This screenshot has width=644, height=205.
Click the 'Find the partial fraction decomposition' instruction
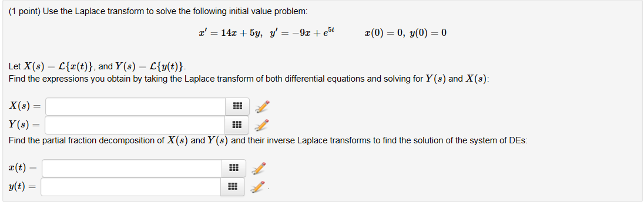click(x=268, y=140)
